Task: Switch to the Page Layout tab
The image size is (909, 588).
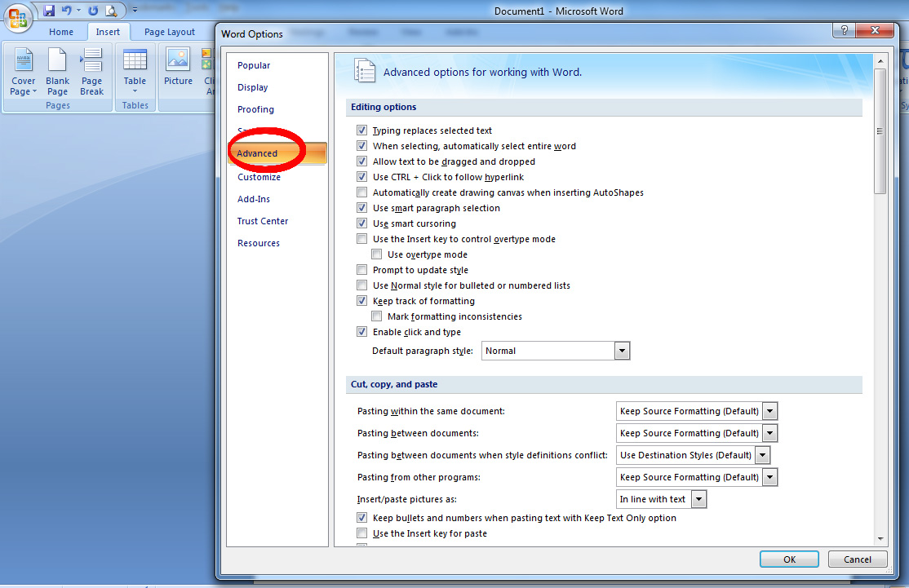Action: [x=168, y=32]
